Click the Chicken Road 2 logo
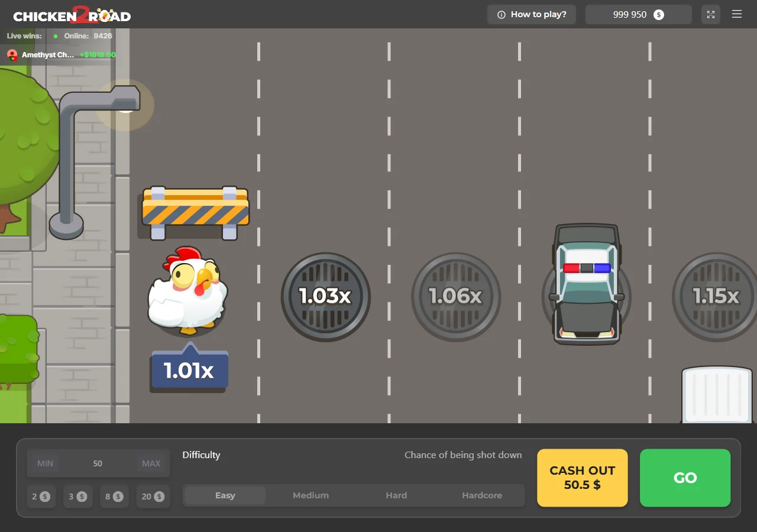 point(72,15)
